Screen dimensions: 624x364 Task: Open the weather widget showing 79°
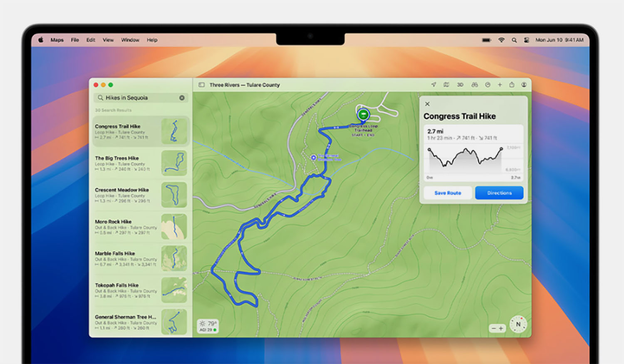[208, 326]
